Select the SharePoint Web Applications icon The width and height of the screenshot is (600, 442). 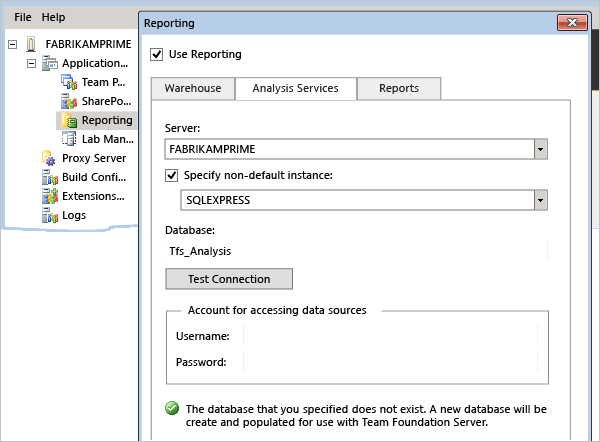pos(69,102)
